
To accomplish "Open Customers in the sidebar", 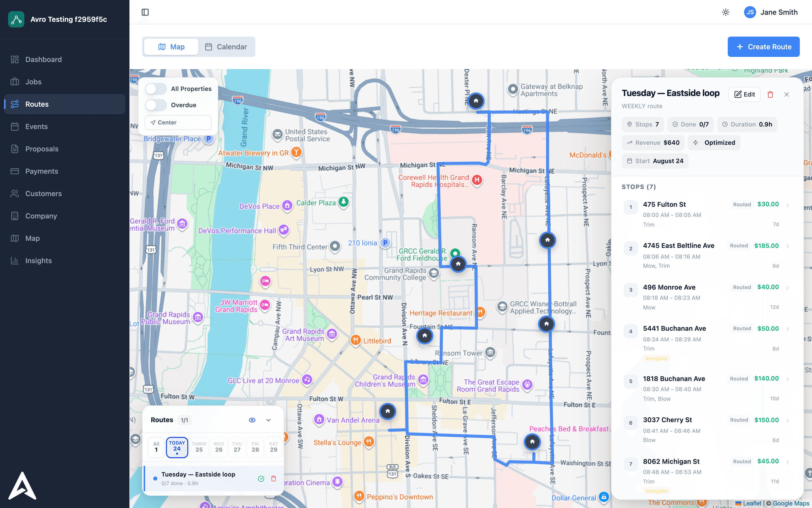I will 64,194.
